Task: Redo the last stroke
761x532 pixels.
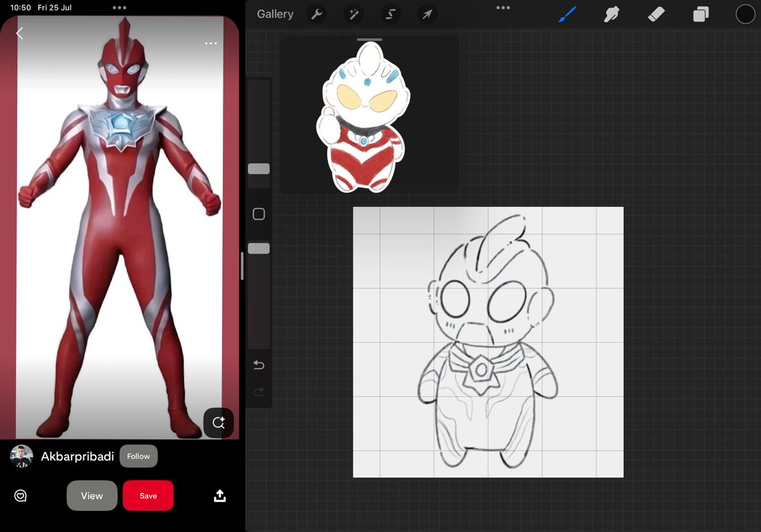Action: [259, 391]
